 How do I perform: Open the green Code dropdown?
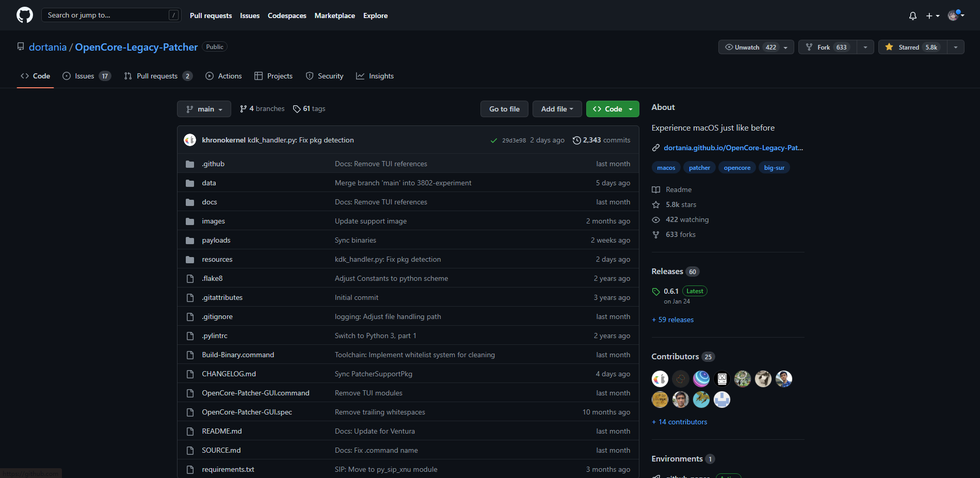click(x=612, y=109)
